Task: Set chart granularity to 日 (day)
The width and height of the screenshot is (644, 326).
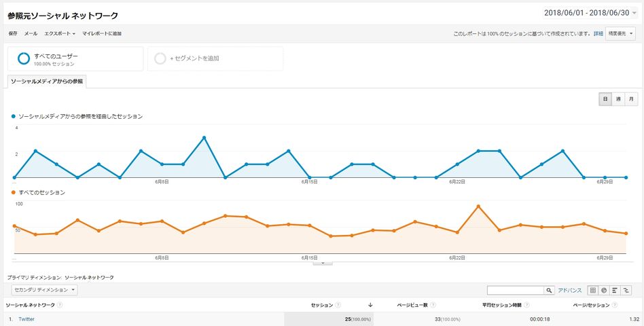Action: coord(605,99)
